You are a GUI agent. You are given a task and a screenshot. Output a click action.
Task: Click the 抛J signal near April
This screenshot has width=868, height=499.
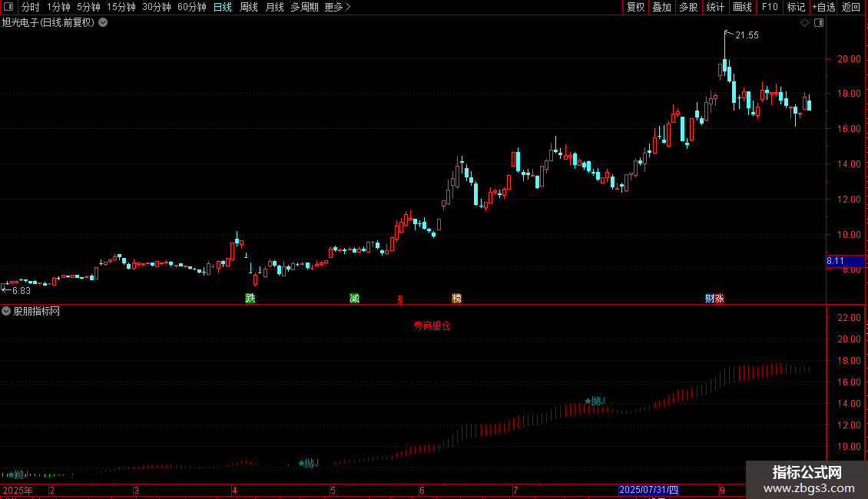click(308, 463)
